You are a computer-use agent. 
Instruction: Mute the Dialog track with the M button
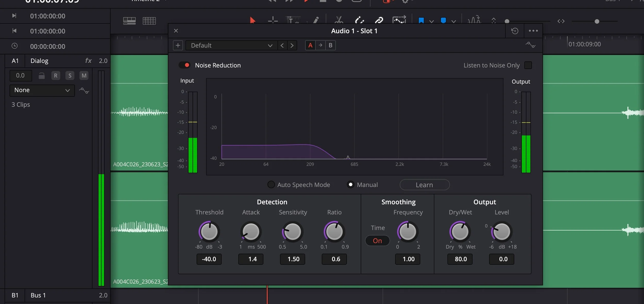click(x=84, y=75)
